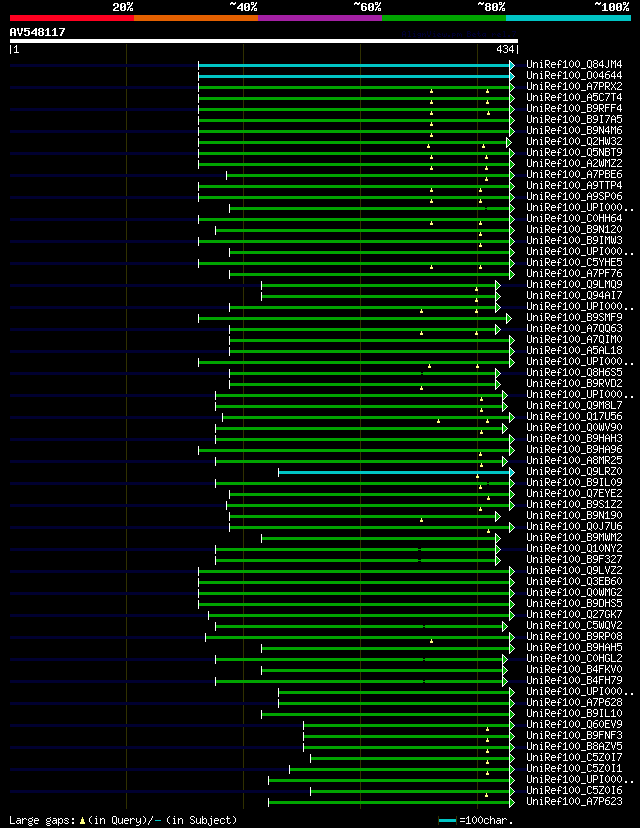This screenshot has height=828, width=640.
Task: Open the UniRef100_Q9LMQ9 hit
Action: [574, 285]
